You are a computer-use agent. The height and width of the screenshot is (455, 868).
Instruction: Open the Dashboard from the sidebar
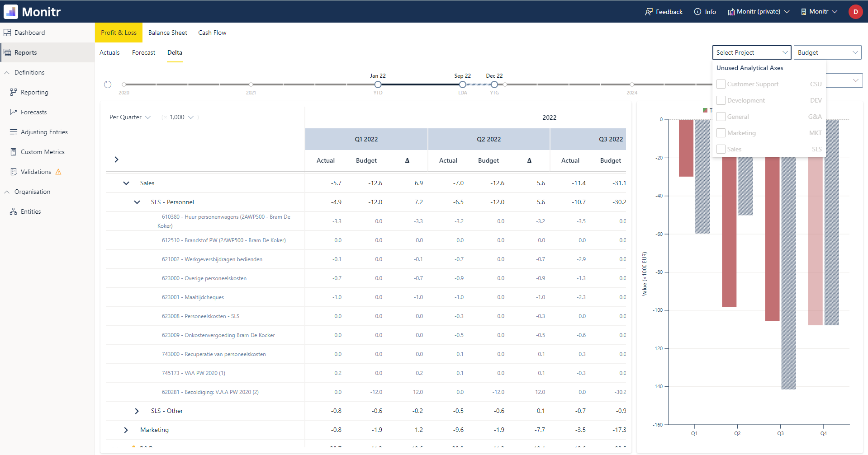30,32
